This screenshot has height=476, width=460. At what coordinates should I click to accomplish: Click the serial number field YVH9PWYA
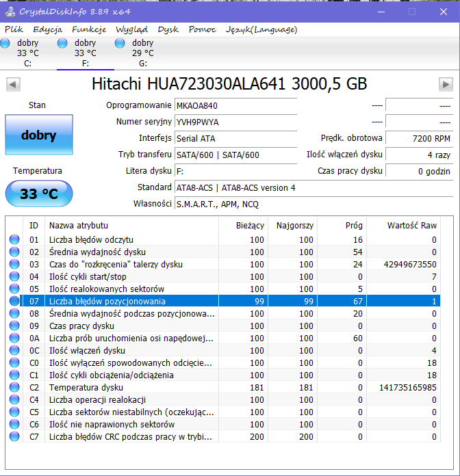click(235, 122)
